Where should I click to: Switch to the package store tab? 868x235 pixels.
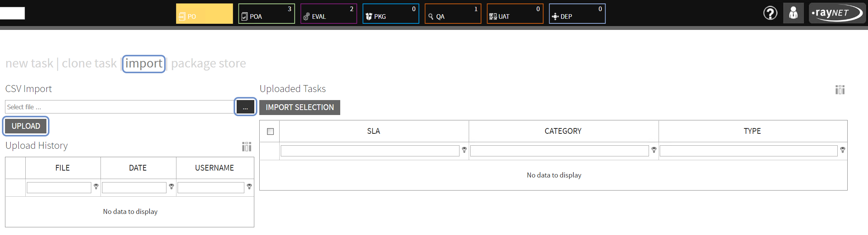tap(208, 63)
